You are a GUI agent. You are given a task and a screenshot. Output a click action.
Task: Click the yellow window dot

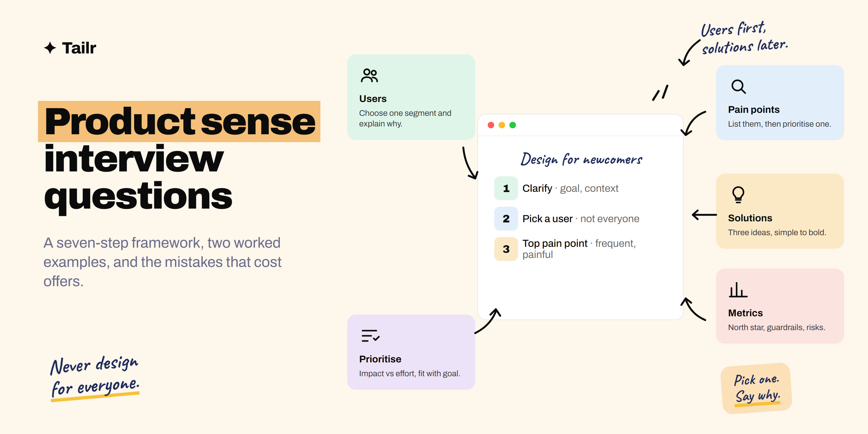point(502,125)
